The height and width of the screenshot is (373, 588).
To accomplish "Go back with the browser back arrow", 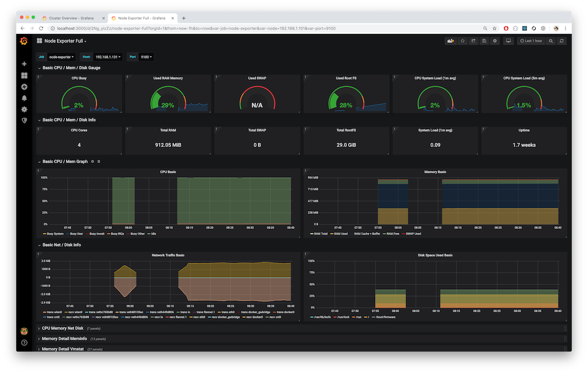I will coord(22,29).
